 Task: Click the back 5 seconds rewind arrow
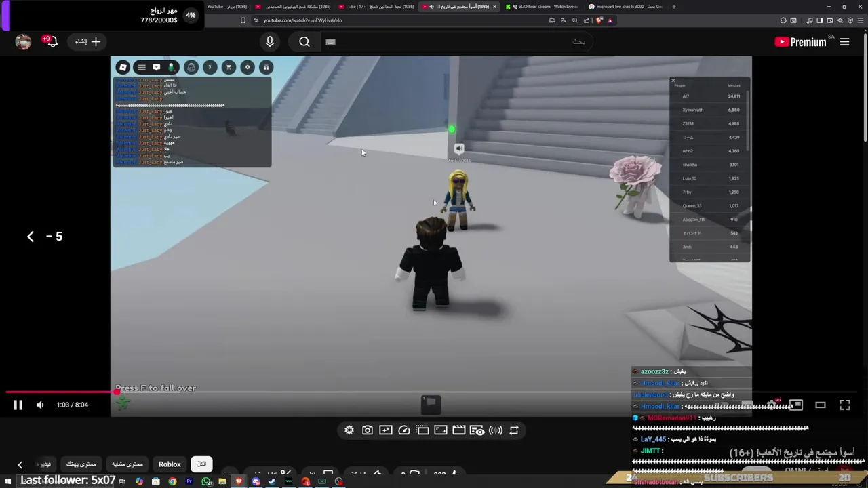[31, 237]
